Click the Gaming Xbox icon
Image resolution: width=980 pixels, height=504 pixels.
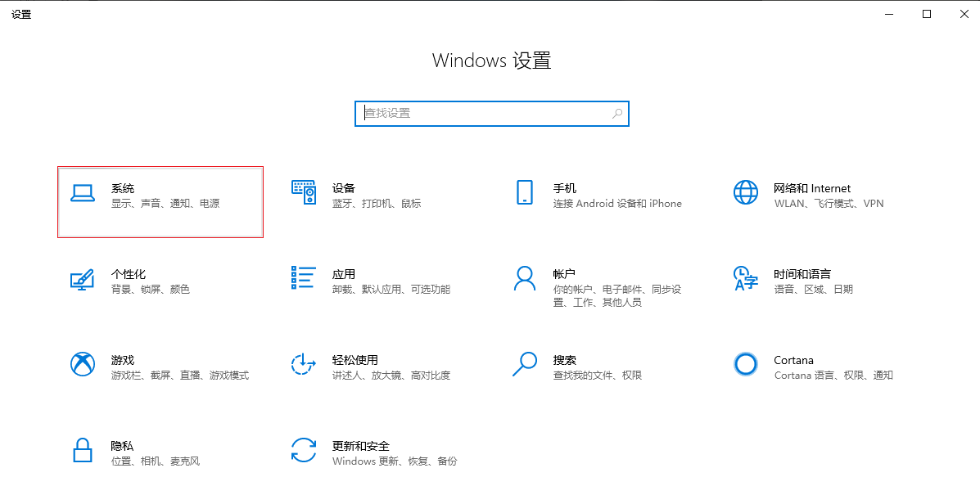[82, 364]
